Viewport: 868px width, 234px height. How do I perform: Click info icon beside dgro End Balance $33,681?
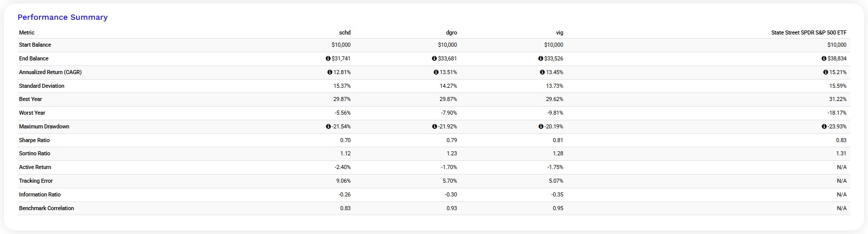coord(435,58)
